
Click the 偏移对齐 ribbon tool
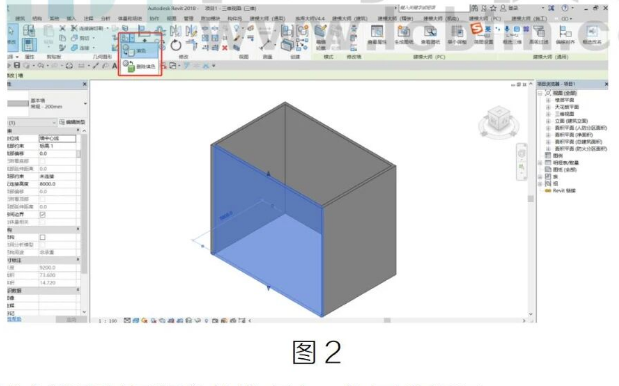565,35
